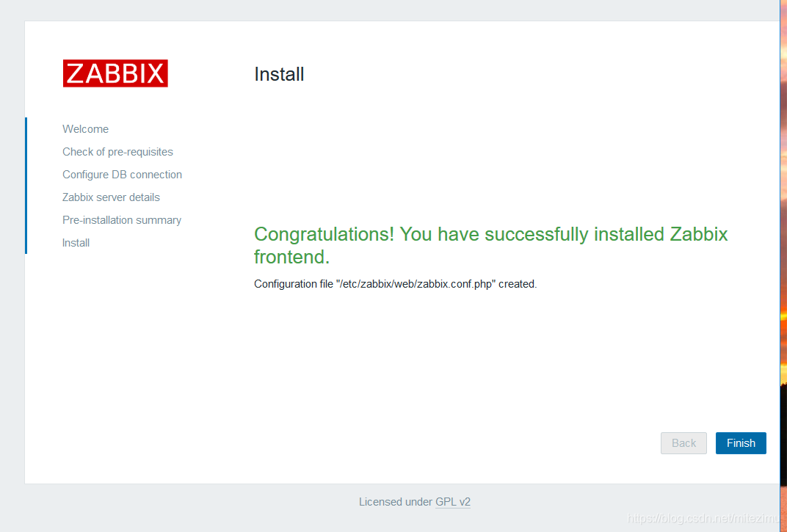The width and height of the screenshot is (787, 532).
Task: Select the Welcome step in sidebar
Action: click(x=85, y=129)
